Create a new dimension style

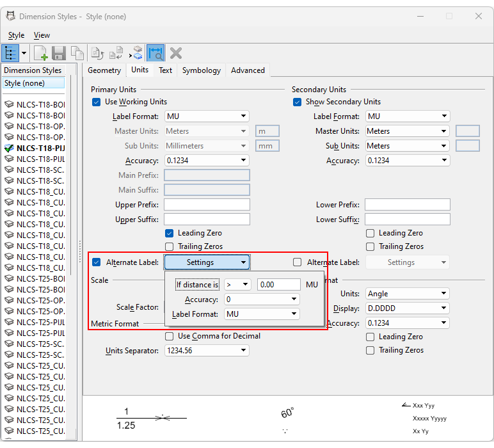pyautogui.click(x=40, y=53)
